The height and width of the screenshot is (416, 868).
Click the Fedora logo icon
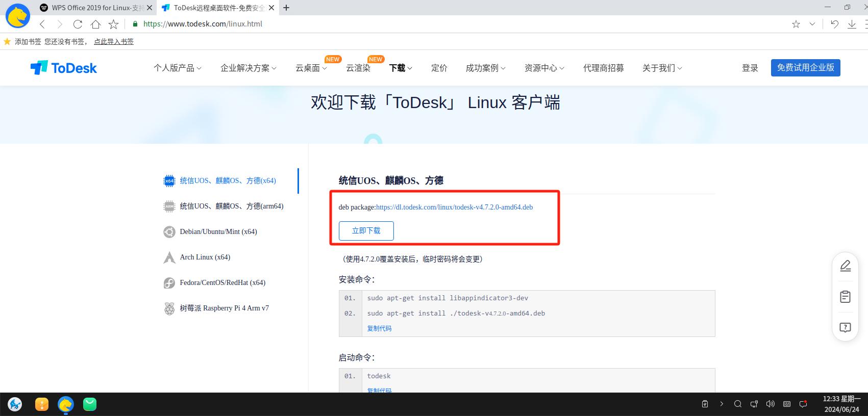tap(169, 283)
